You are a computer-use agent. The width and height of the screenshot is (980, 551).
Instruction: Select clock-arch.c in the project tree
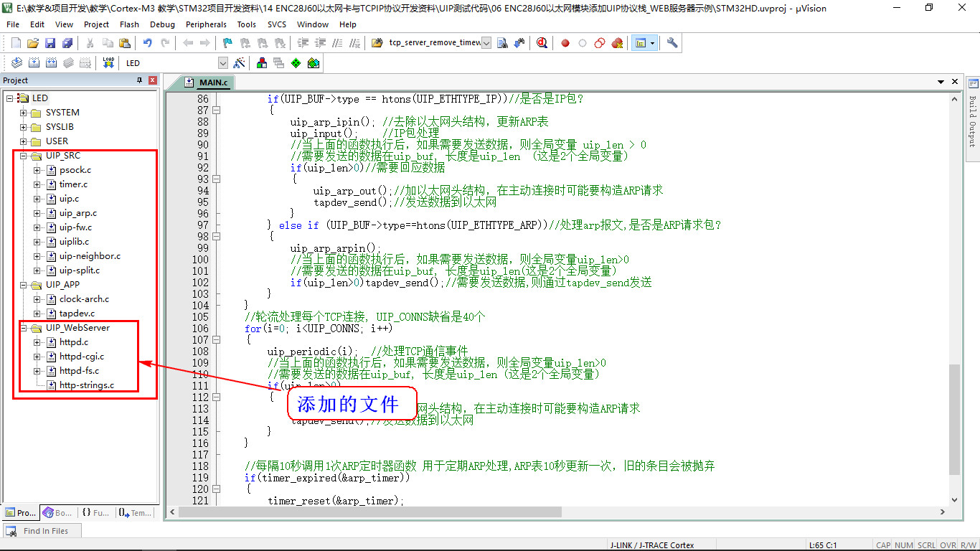(85, 299)
